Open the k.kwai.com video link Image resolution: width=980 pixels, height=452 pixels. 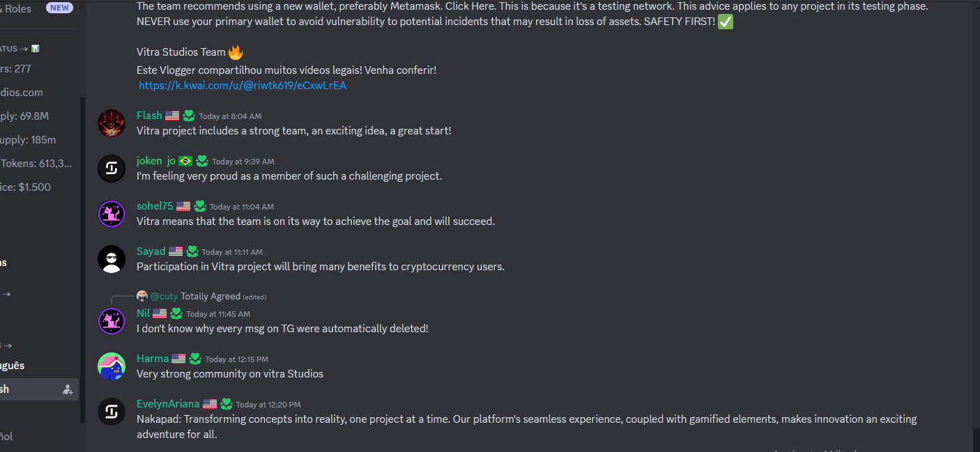[243, 86]
